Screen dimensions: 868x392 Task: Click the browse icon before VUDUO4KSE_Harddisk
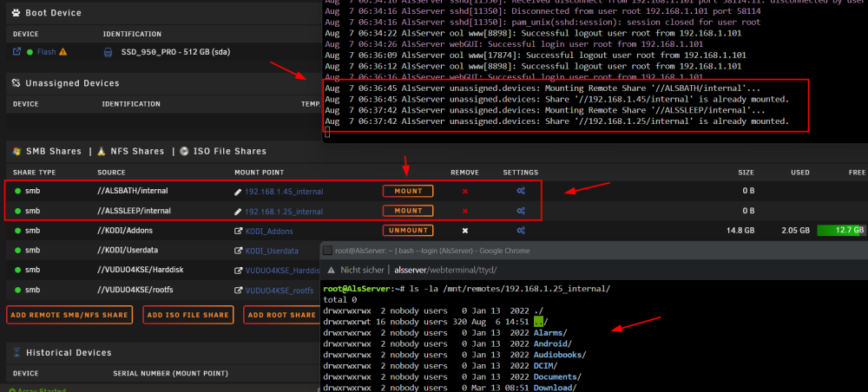(239, 271)
